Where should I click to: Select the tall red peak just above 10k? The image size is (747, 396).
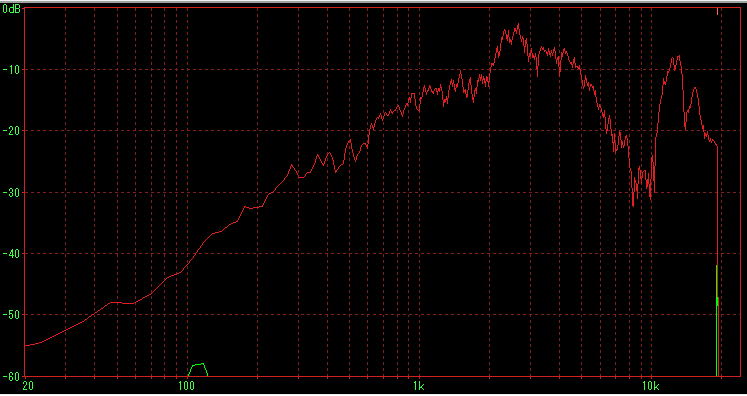[x=677, y=58]
